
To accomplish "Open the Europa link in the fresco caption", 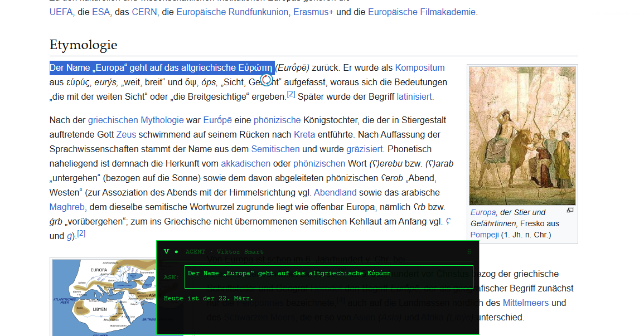I will (x=483, y=212).
